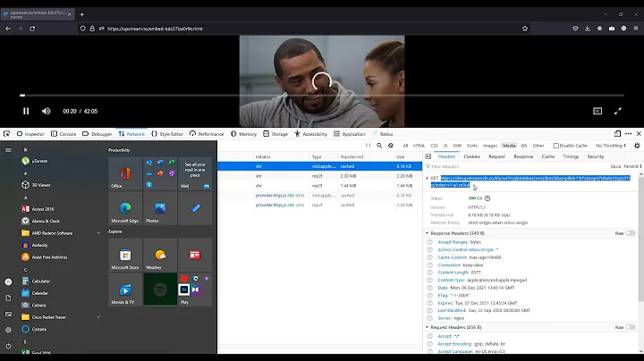Toggle responsive design mode in DevTools
The height and width of the screenshot is (361, 644).
point(617,134)
